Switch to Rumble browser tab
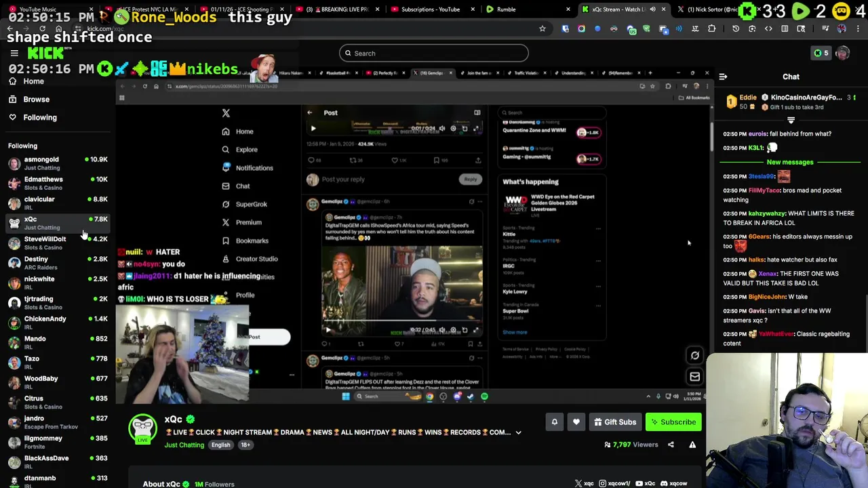 [x=528, y=9]
